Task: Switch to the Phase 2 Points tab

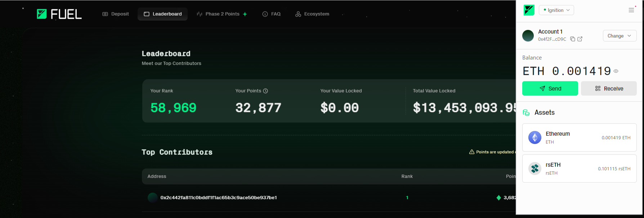Action: 222,14
